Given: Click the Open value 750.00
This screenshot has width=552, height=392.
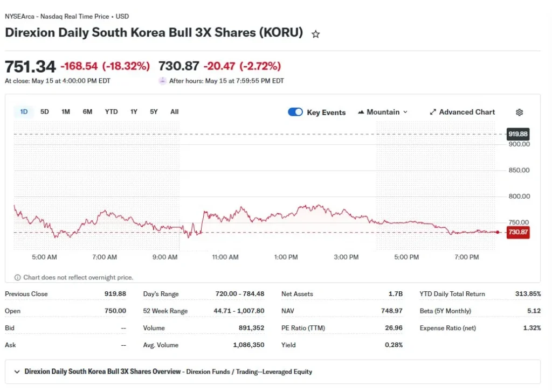Looking at the screenshot, I should [115, 311].
